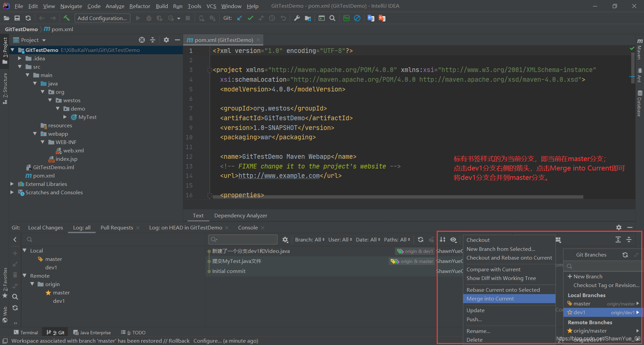Open the VCS menu
This screenshot has width=644, height=345.
pos(211,6)
